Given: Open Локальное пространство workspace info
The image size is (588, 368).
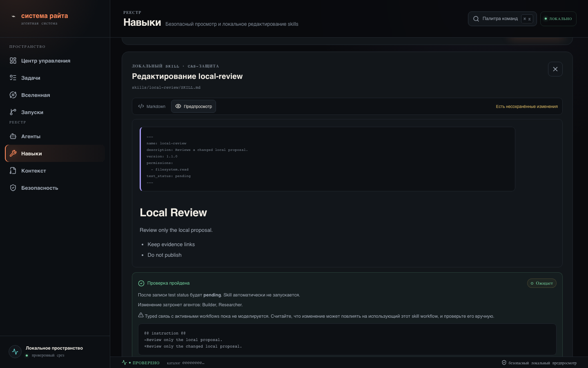Looking at the screenshot, I should [55, 352].
